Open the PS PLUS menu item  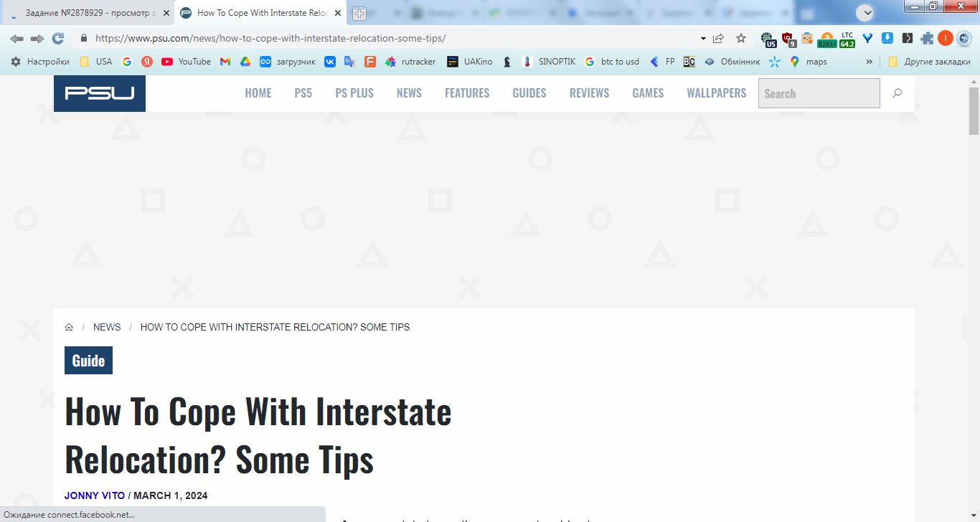[x=354, y=93]
